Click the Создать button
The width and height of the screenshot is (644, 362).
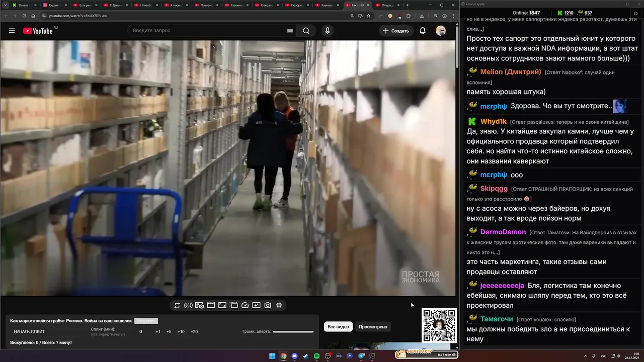[396, 31]
